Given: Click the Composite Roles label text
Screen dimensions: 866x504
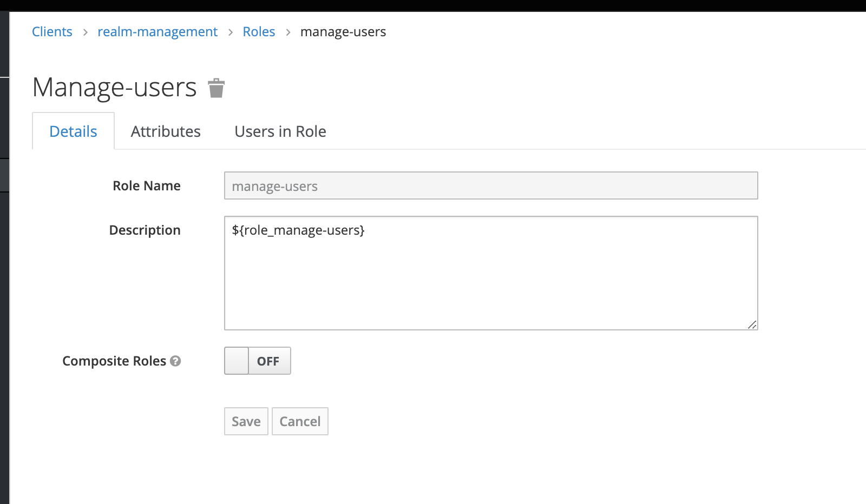Looking at the screenshot, I should pyautogui.click(x=114, y=361).
